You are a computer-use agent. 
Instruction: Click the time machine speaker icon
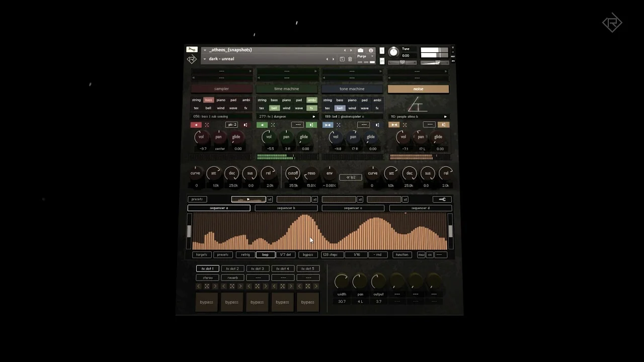(311, 125)
